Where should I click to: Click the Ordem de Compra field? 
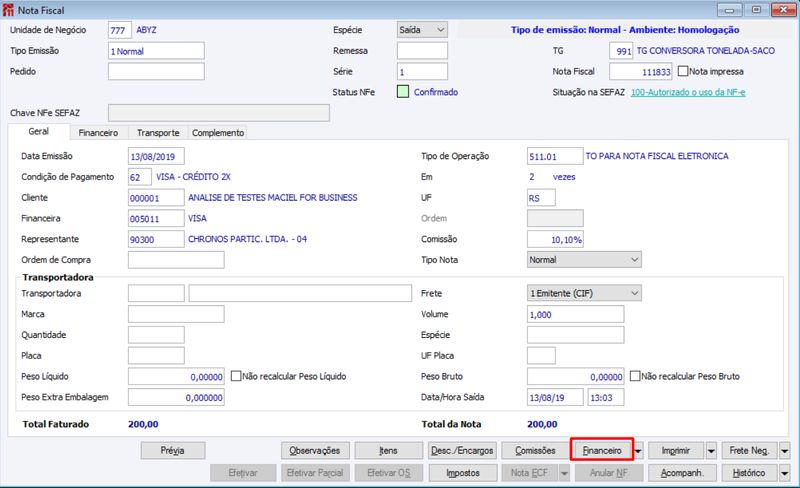click(x=176, y=260)
